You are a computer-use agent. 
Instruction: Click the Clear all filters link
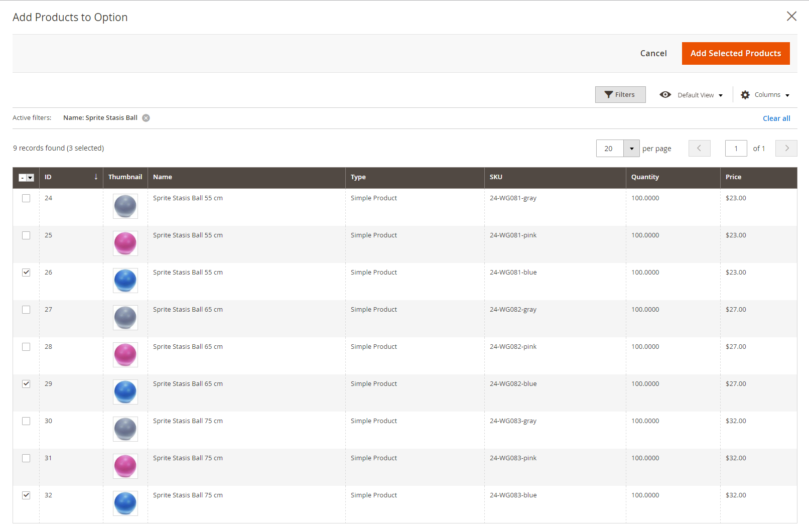pos(776,118)
